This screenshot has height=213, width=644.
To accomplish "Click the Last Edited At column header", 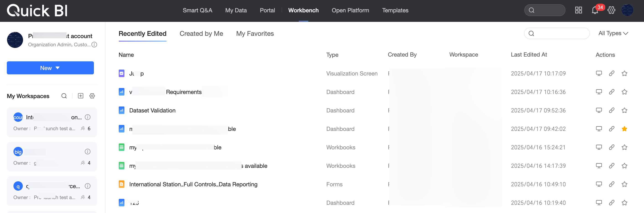I will point(529,55).
